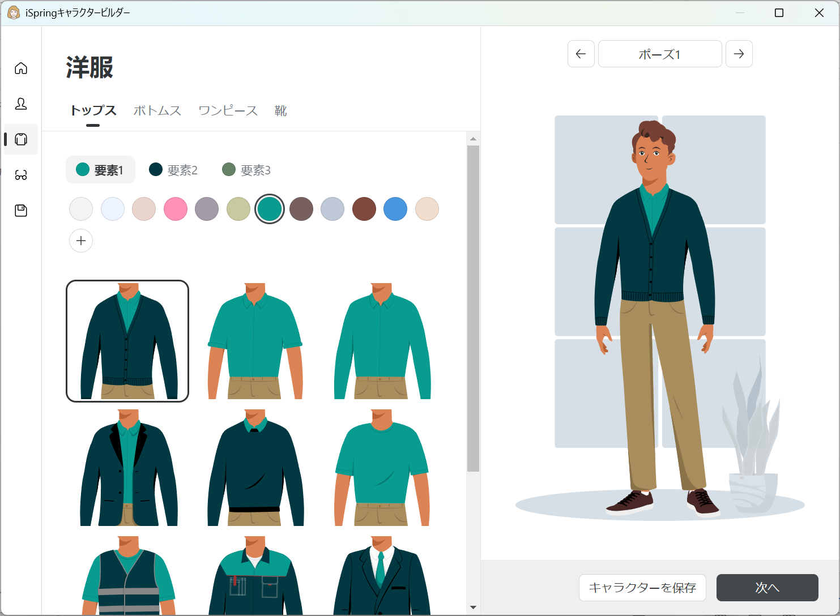This screenshot has height=616, width=840.
Task: Open the accessories (glasses) sidebar icon
Action: (21, 175)
